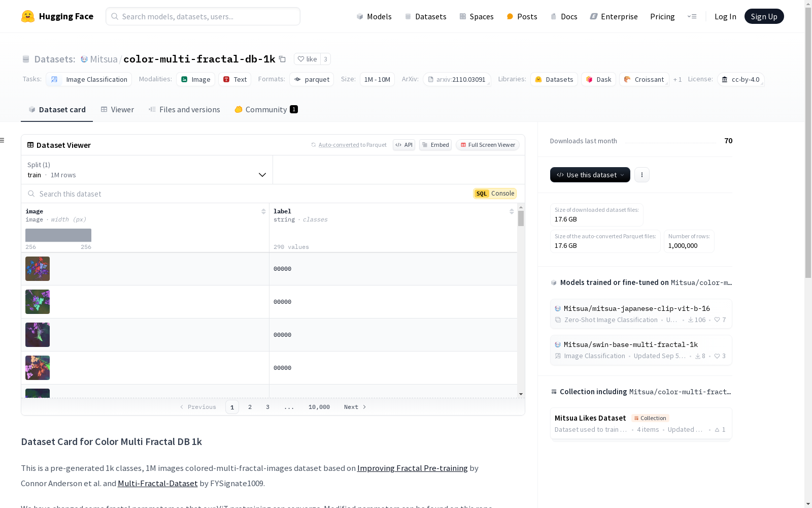Screen dimensions: 812x508
Task: Expand the +1 more libraries indicator
Action: [x=677, y=79]
